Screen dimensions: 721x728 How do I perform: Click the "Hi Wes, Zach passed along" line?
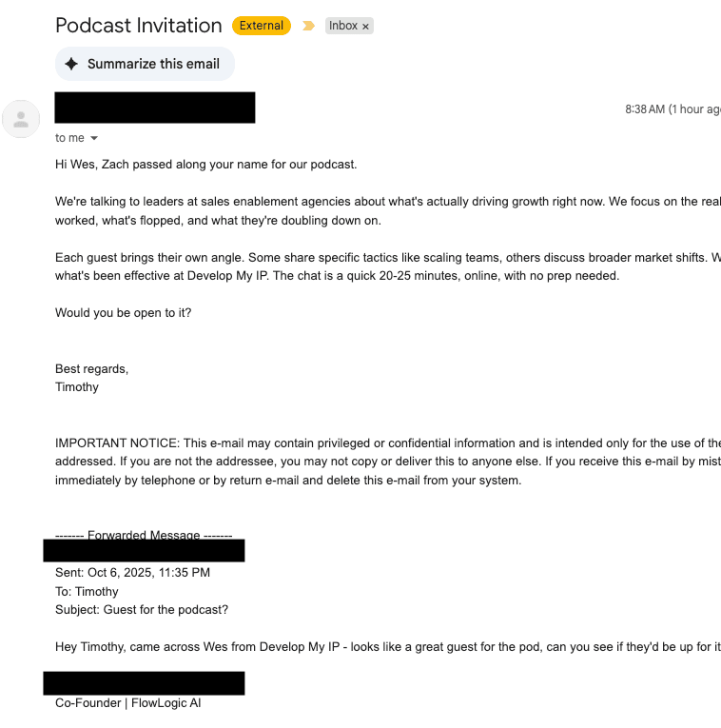click(206, 164)
